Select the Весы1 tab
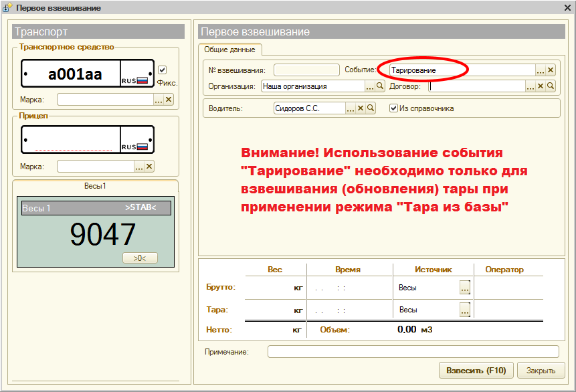The width and height of the screenshot is (576, 392). [95, 185]
